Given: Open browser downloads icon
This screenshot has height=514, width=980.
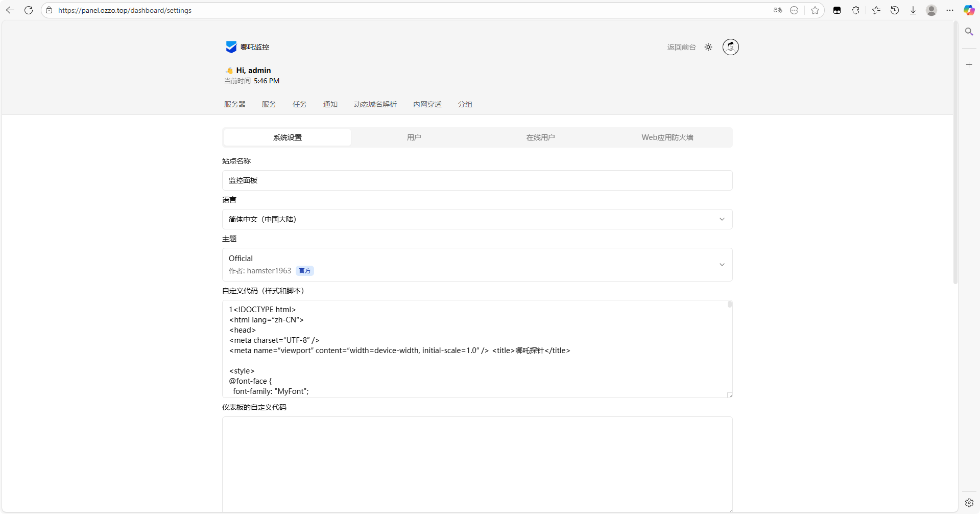Looking at the screenshot, I should (913, 10).
